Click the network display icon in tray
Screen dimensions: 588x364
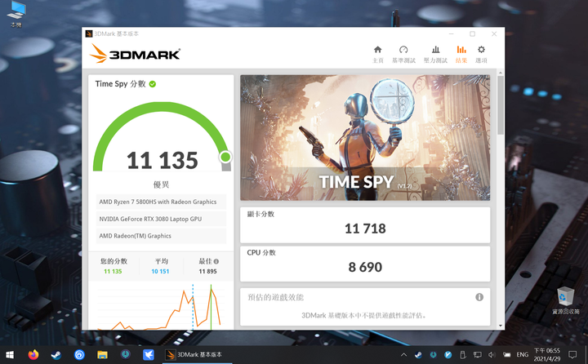[x=478, y=355]
